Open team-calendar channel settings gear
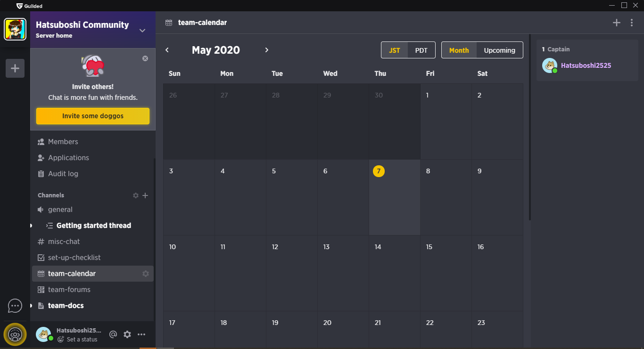Viewport: 644px width, 349px height. [x=146, y=274]
